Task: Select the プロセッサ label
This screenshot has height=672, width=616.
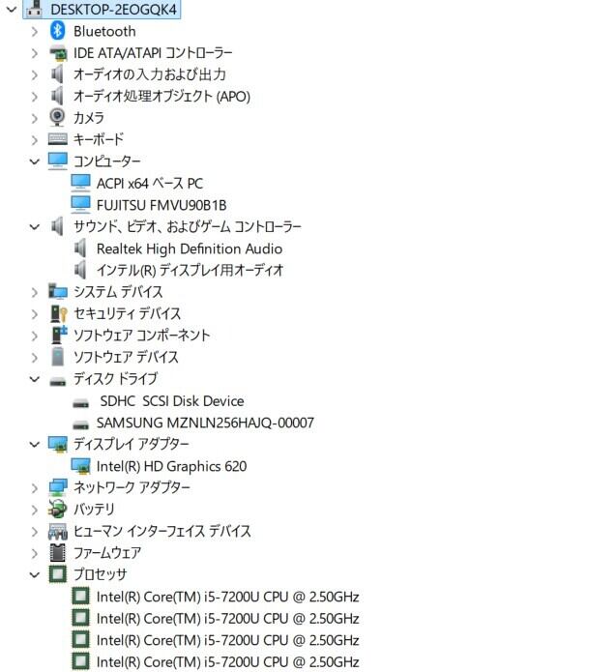Action: click(101, 574)
